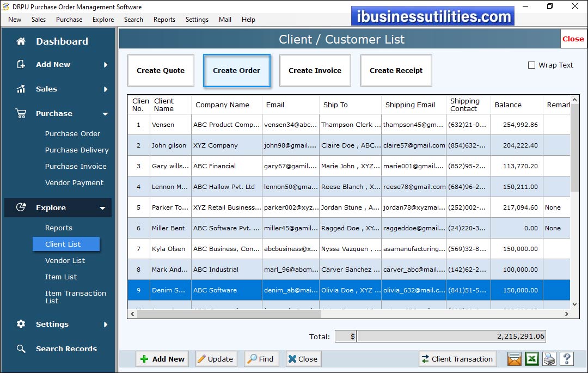
Task: Expand the Settings sidebar section
Action: tap(105, 325)
